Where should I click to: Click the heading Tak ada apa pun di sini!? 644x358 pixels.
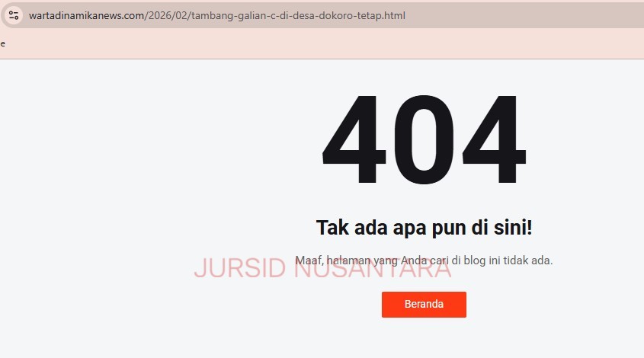tap(424, 228)
